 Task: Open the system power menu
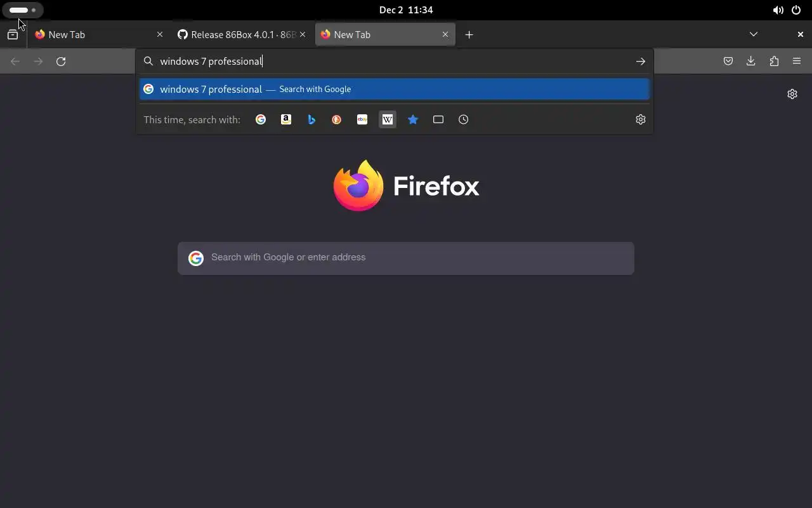pos(796,10)
